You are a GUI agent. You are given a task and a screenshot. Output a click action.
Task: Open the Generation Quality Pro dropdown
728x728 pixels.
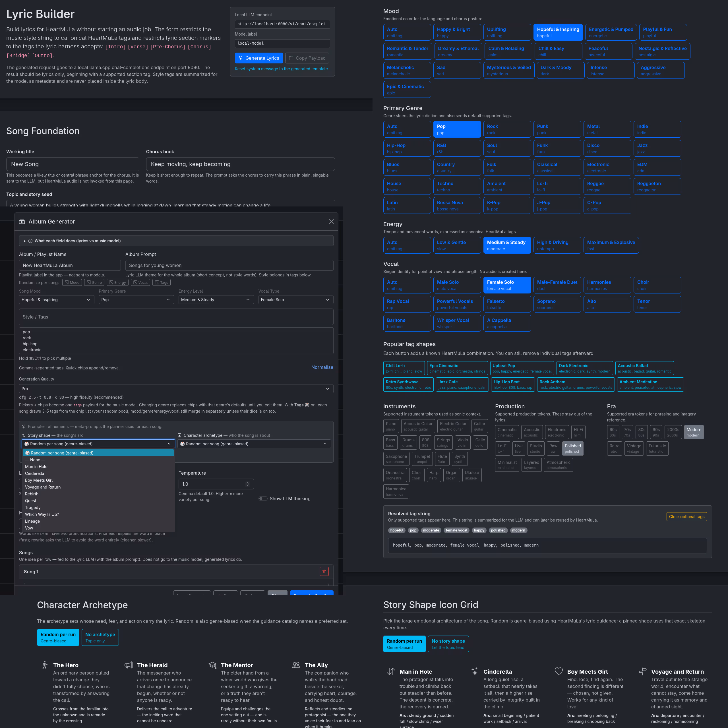(x=176, y=388)
